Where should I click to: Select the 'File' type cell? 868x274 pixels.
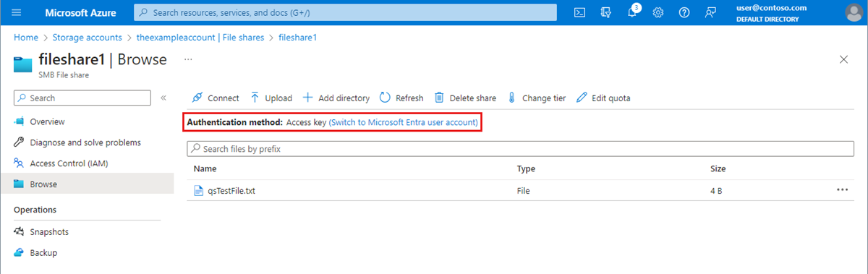click(524, 191)
